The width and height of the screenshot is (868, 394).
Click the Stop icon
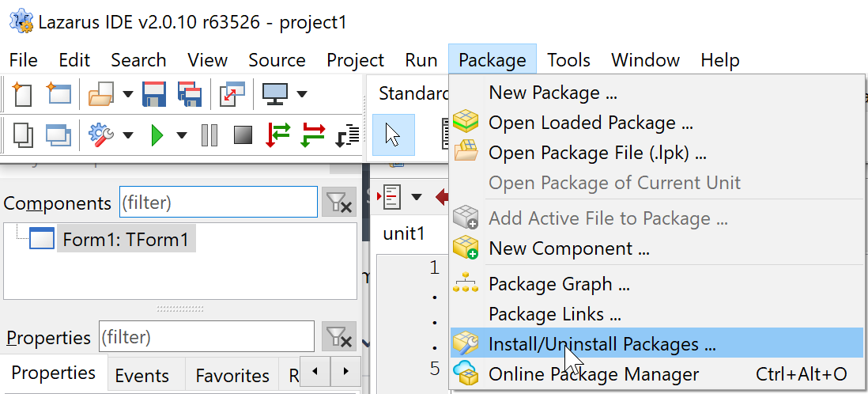coord(243,134)
